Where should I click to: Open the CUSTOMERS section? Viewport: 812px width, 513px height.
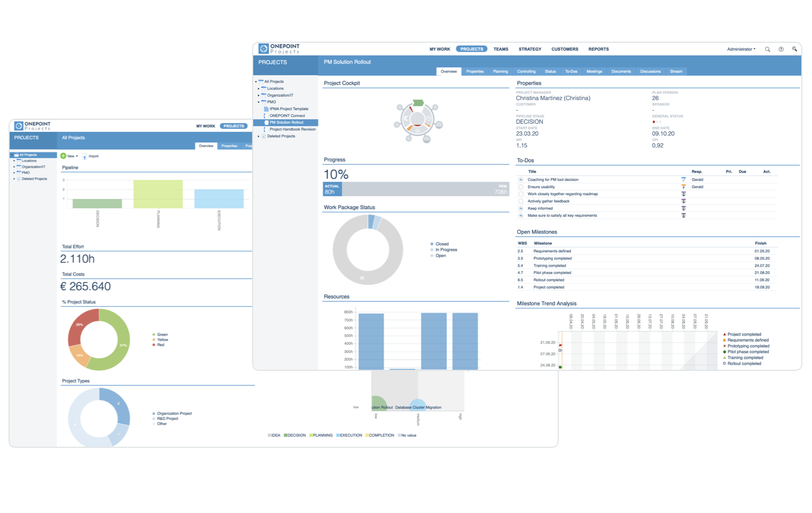[x=565, y=49]
